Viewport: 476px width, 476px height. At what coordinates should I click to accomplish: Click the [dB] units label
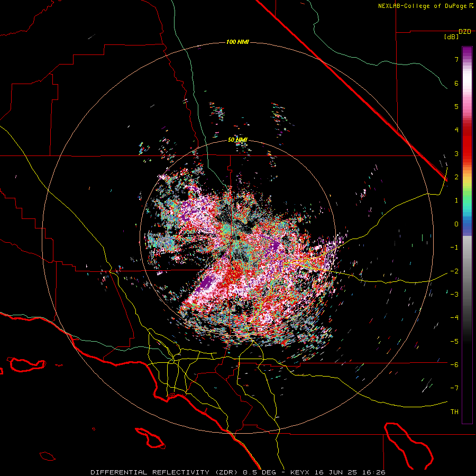452,37
